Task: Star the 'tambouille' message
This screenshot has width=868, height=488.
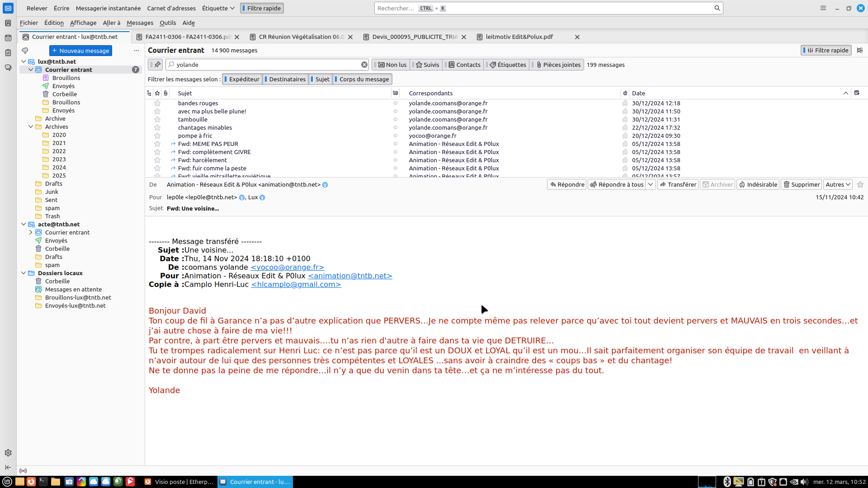Action: (x=157, y=119)
